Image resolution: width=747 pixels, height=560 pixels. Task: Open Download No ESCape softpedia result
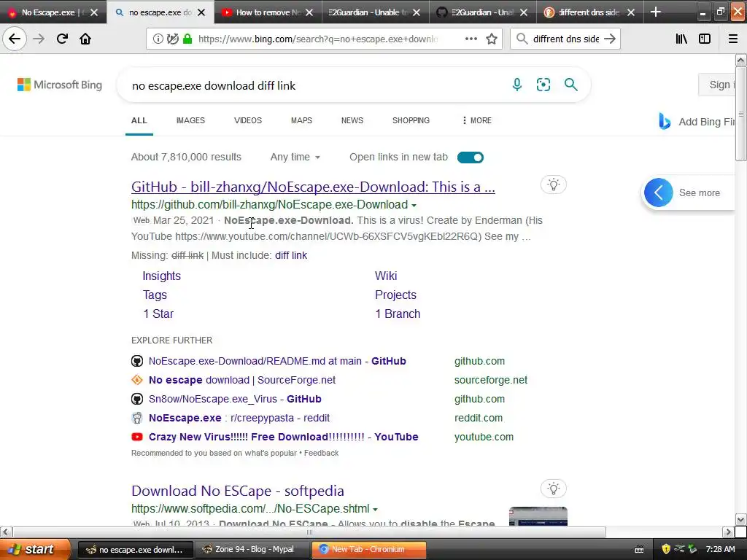[x=238, y=491]
